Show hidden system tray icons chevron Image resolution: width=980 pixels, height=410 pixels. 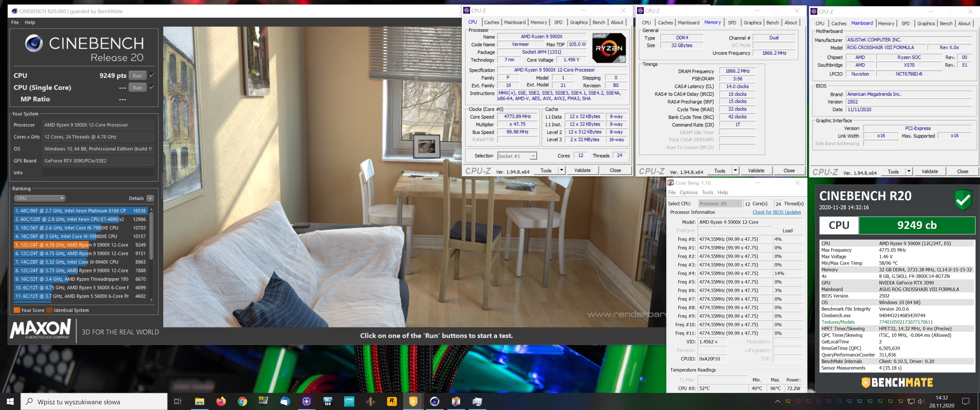pos(778,401)
